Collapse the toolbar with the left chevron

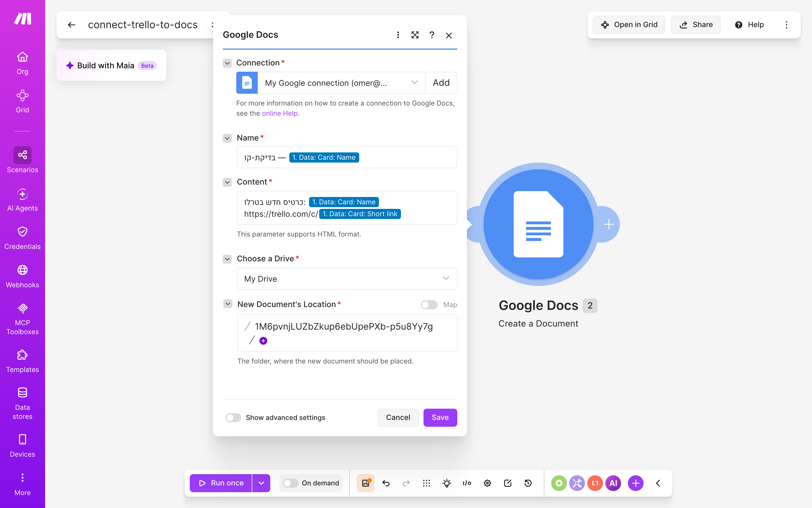click(658, 483)
